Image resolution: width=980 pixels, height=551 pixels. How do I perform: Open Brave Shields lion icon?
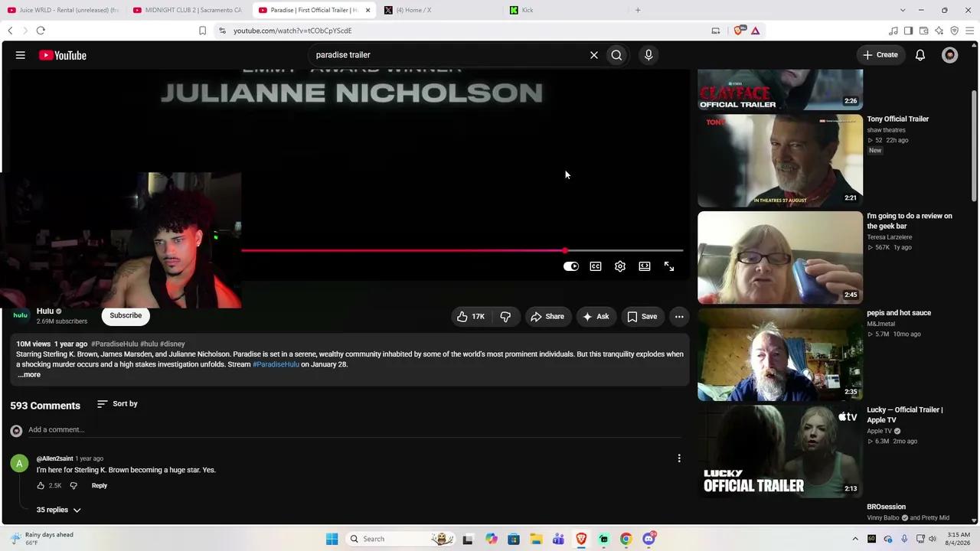pyautogui.click(x=739, y=31)
